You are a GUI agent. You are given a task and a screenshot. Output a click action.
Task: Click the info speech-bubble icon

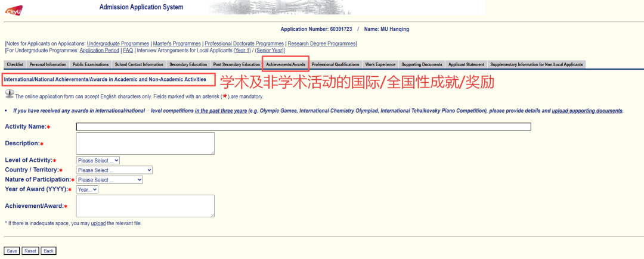[x=9, y=93]
